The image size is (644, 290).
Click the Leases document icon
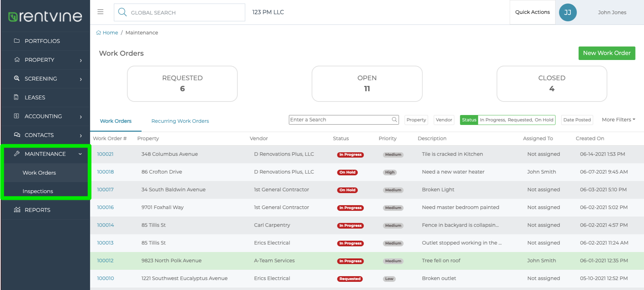pos(16,97)
